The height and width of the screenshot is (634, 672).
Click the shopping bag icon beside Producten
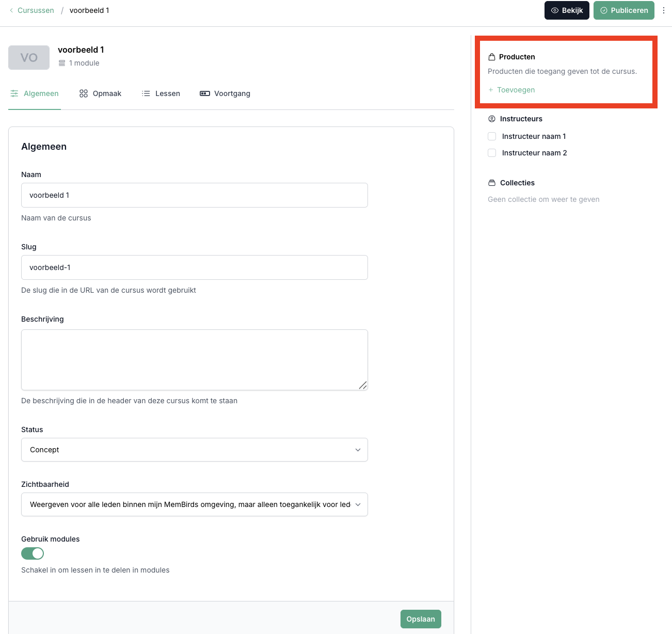coord(492,57)
